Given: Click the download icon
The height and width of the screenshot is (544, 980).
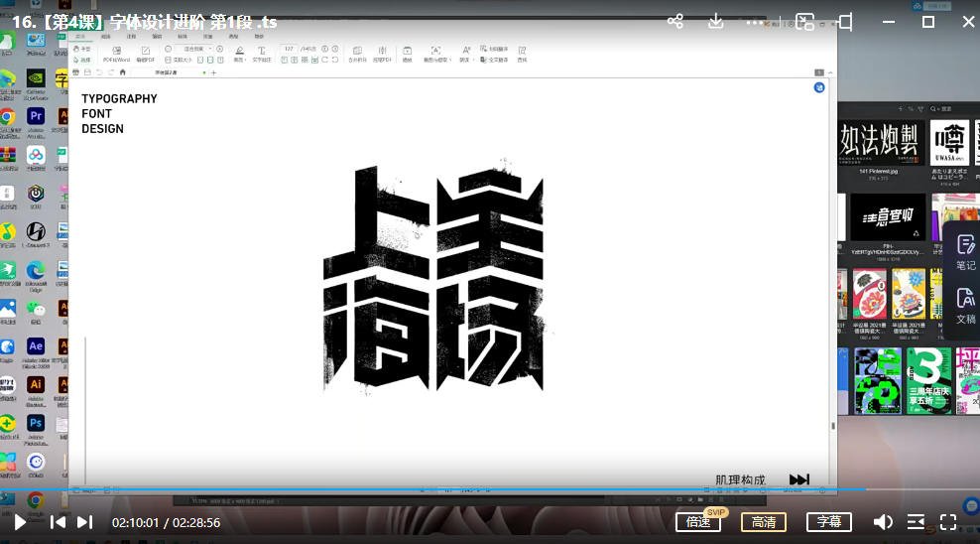Looking at the screenshot, I should [715, 22].
